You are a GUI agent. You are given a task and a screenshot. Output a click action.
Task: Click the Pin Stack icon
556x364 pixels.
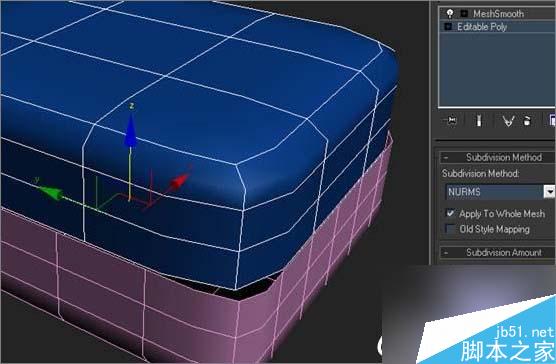pos(451,121)
